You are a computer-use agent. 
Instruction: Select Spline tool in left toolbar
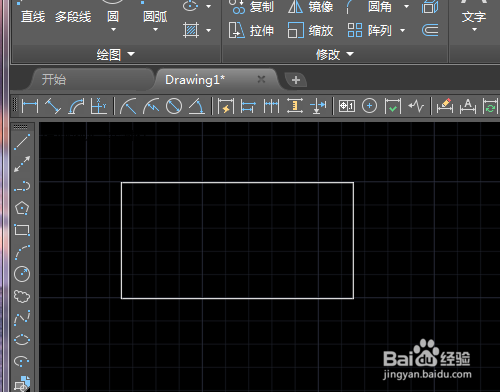[22, 318]
